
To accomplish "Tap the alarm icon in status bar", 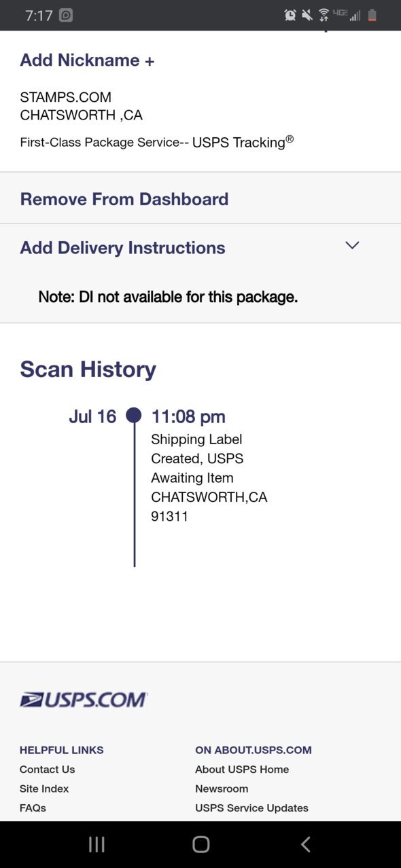I will (x=290, y=15).
